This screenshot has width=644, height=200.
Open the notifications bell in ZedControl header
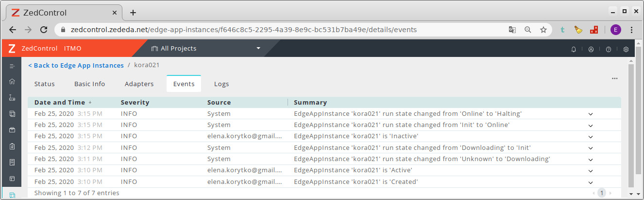574,49
